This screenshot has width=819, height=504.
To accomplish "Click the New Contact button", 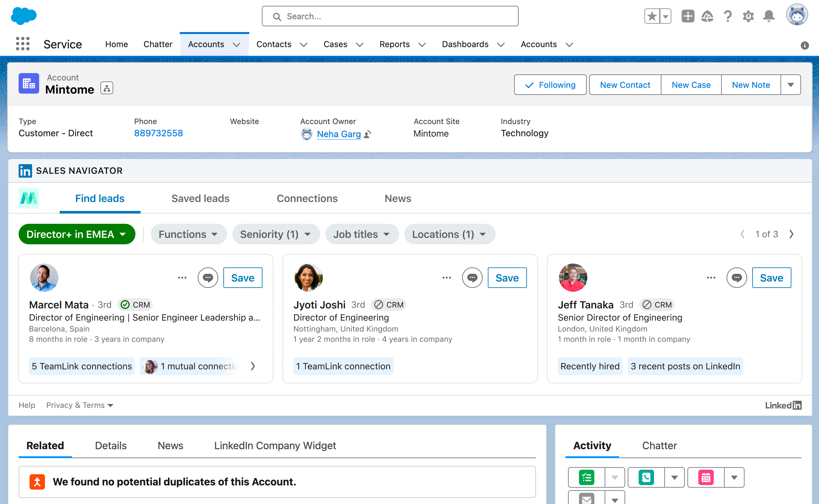I will (625, 85).
